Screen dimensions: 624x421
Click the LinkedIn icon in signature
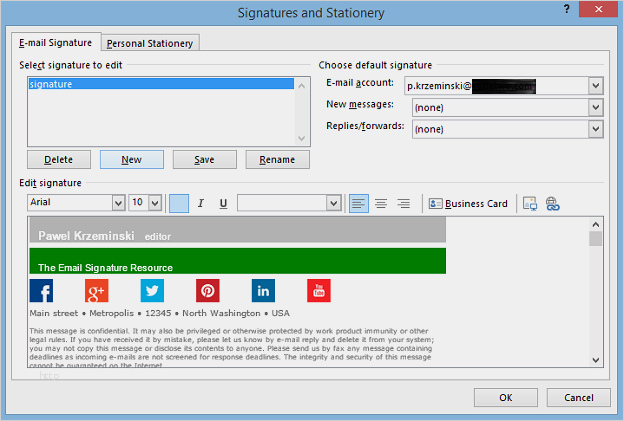click(263, 290)
